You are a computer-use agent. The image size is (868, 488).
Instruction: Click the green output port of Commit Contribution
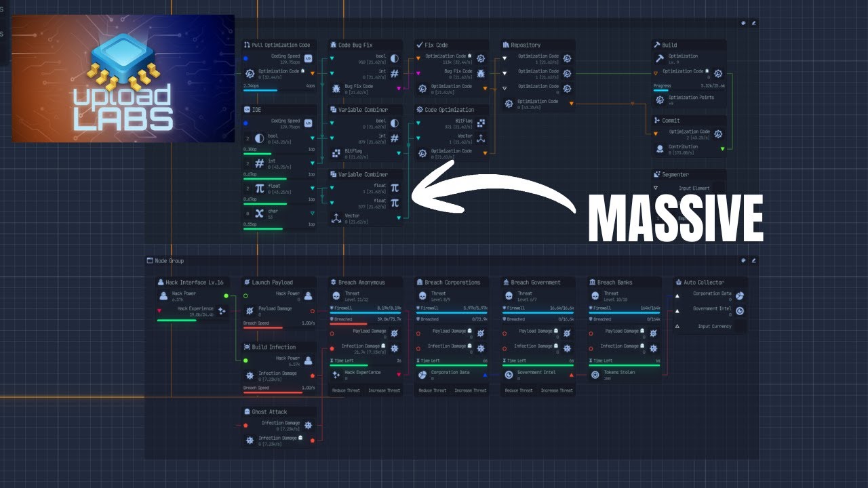[722, 148]
